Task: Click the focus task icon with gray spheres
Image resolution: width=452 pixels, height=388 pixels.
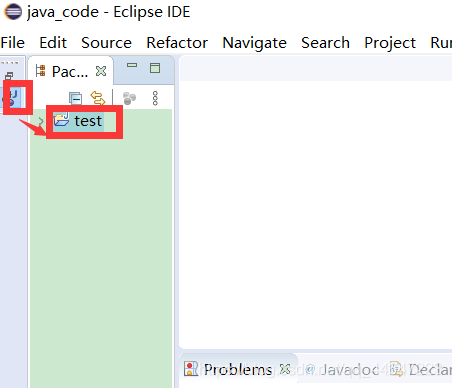Action: [129, 98]
